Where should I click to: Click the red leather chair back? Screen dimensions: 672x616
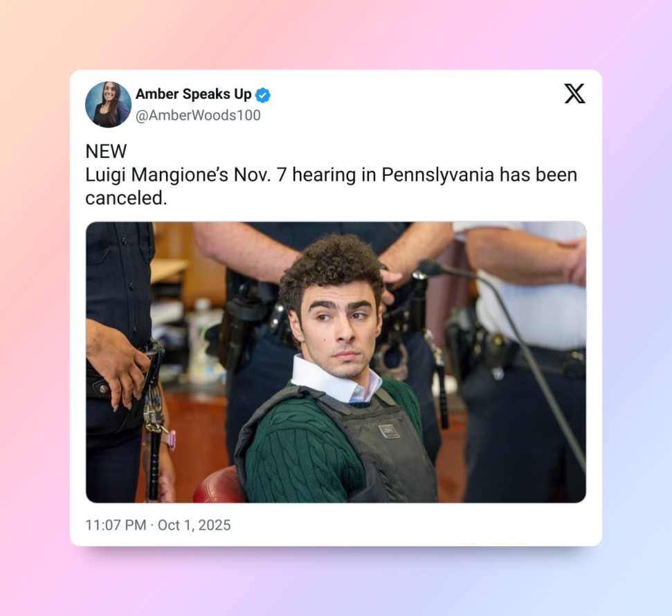(219, 485)
